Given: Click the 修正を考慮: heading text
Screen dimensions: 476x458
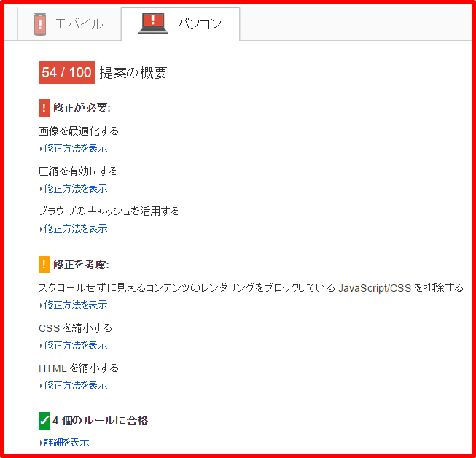Looking at the screenshot, I should pos(81,265).
